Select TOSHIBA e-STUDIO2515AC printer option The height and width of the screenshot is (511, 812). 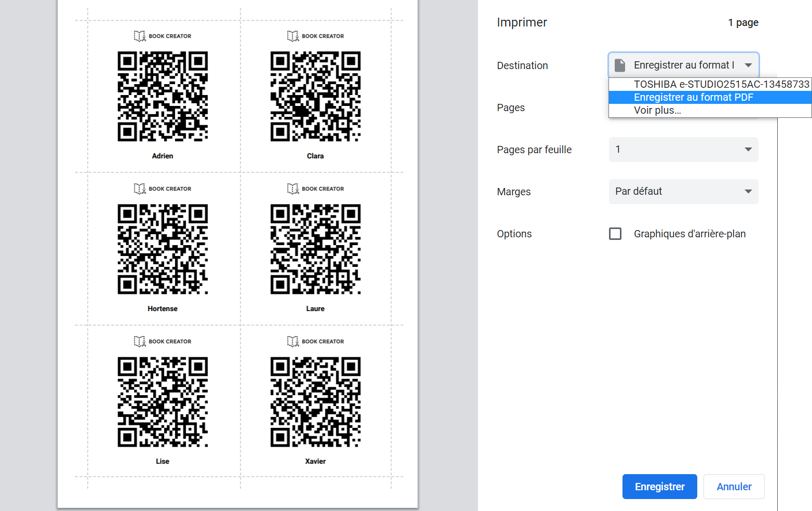721,84
